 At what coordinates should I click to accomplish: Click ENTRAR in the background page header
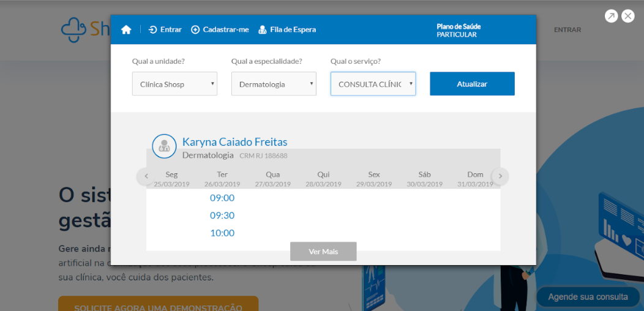click(x=567, y=29)
